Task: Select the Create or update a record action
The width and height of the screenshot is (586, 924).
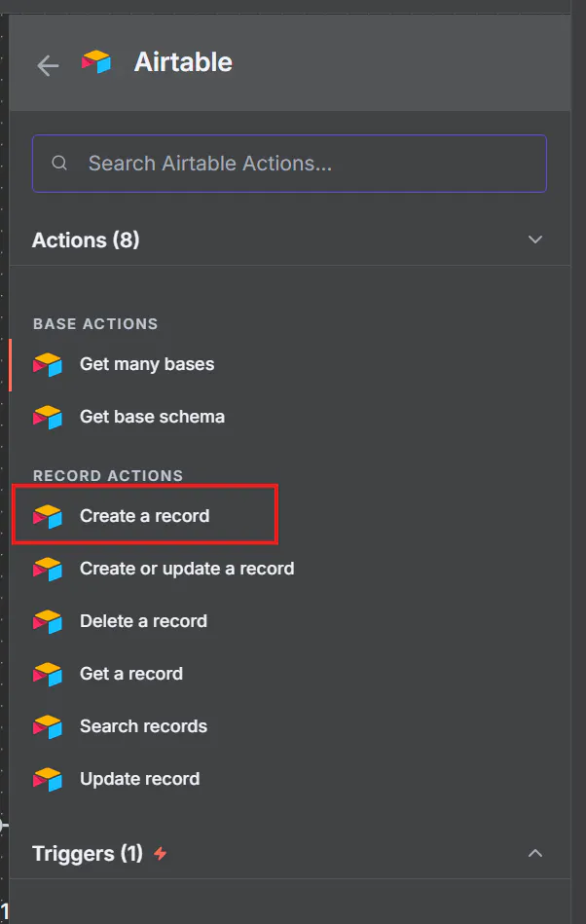Action: pyautogui.click(x=186, y=569)
